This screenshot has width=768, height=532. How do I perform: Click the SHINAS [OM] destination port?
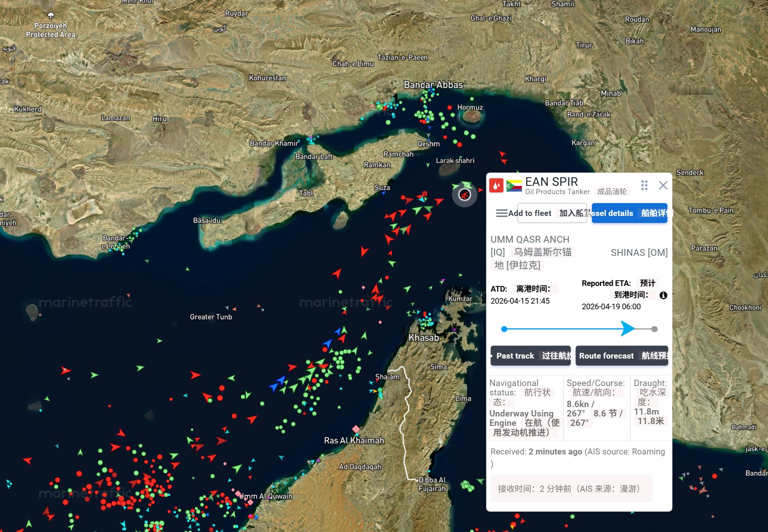click(639, 252)
